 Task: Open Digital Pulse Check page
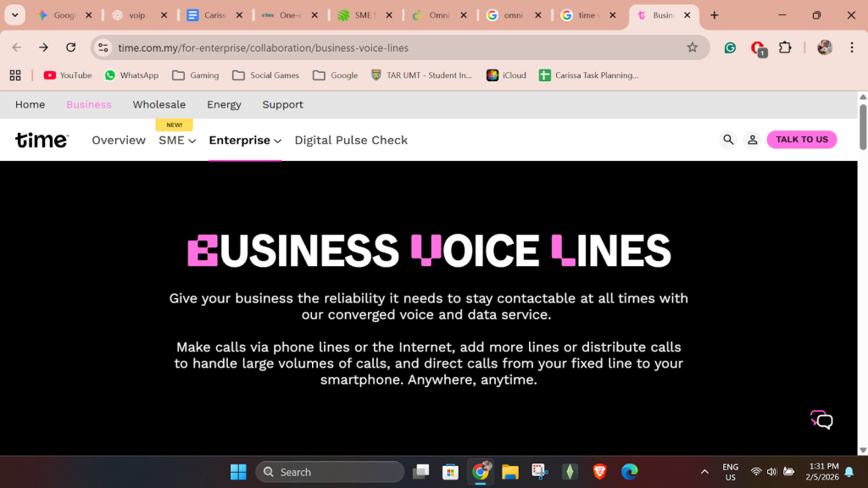pos(351,140)
